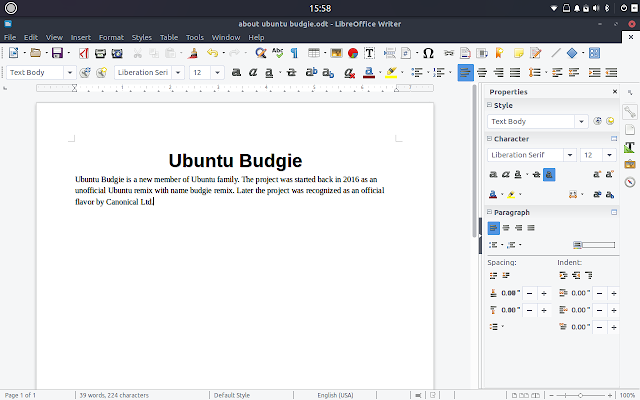Justify text in formatting toolbar
This screenshot has height=400, width=640.
click(x=515, y=73)
